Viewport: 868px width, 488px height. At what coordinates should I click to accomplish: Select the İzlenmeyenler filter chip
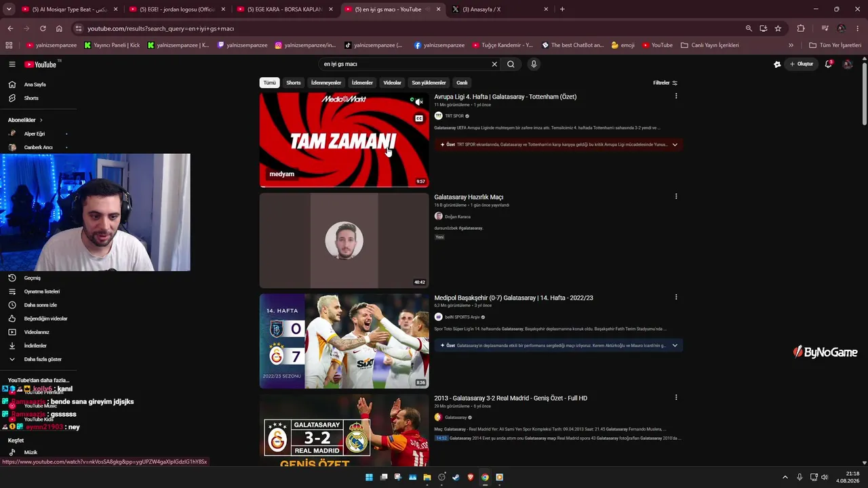[326, 83]
